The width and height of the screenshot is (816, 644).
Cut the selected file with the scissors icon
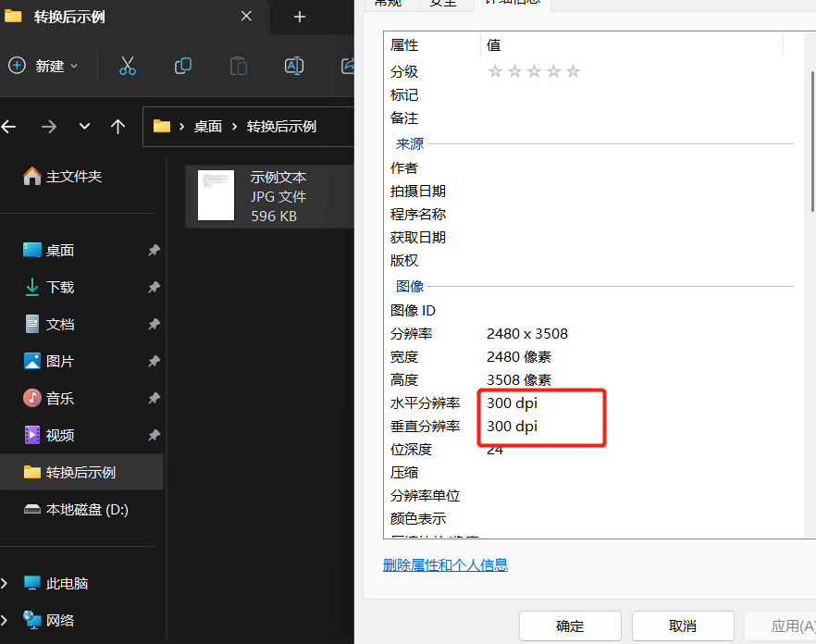(127, 66)
